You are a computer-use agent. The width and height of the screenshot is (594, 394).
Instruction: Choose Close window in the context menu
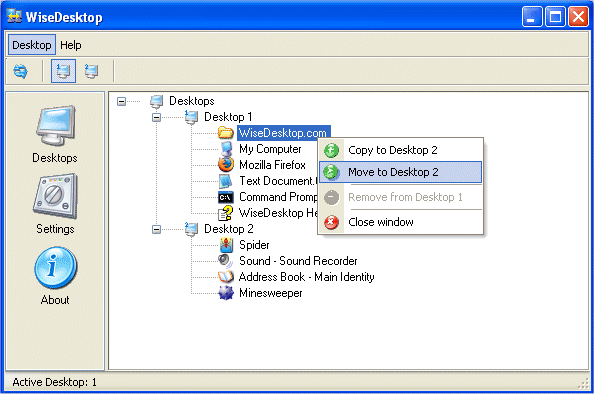(400, 222)
